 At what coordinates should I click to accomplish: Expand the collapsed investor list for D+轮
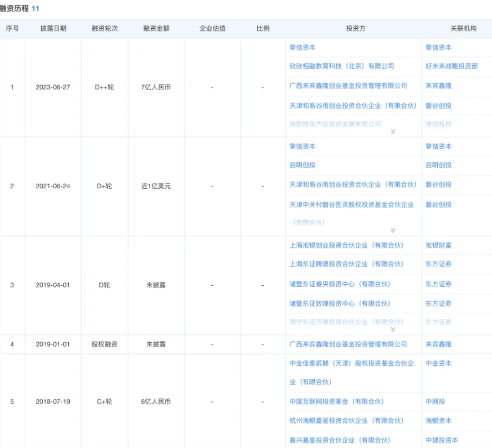(x=392, y=229)
